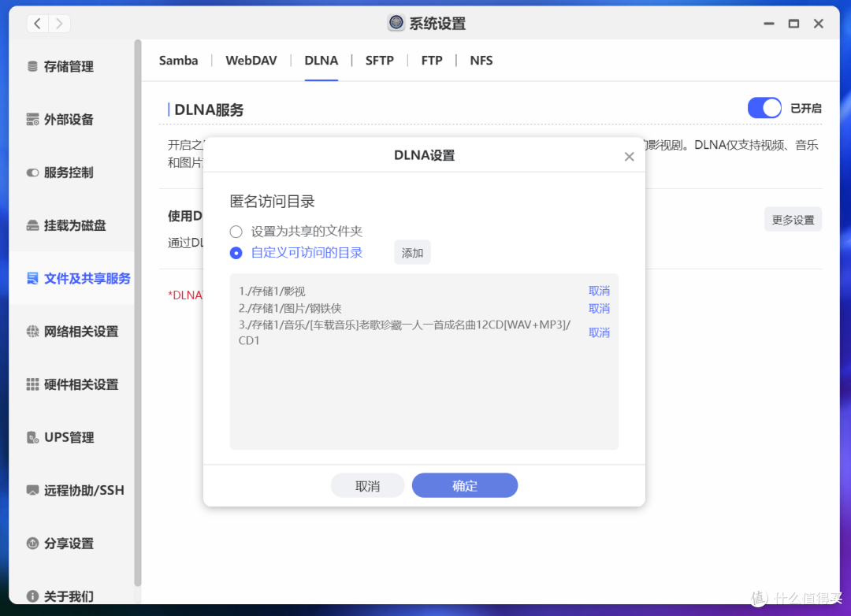Close the DLNA设置 dialog
The height and width of the screenshot is (616, 851).
tap(629, 156)
